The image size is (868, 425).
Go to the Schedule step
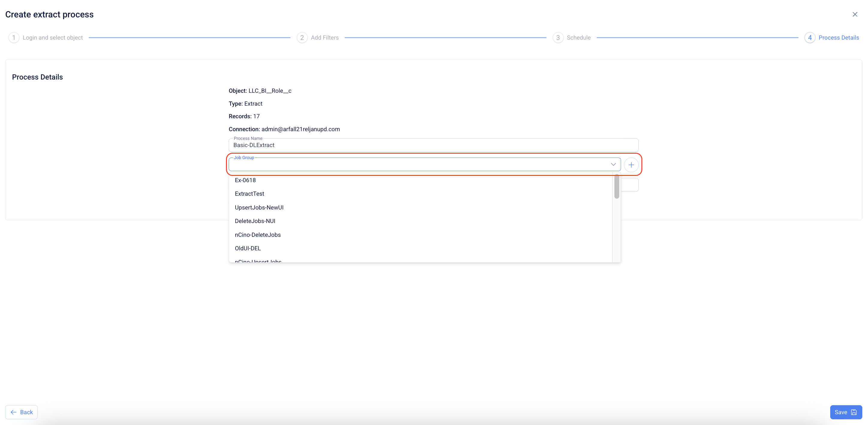[578, 38]
